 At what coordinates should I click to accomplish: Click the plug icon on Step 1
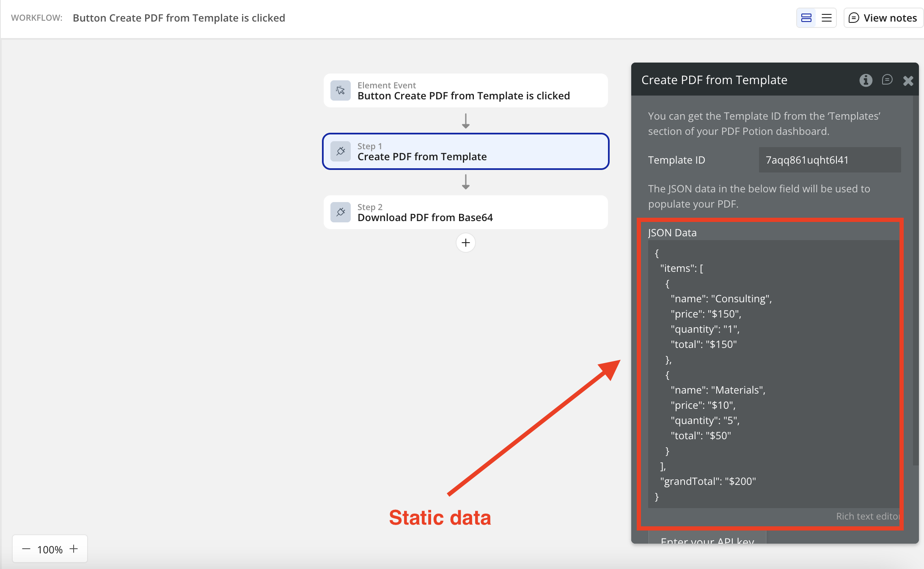341,151
